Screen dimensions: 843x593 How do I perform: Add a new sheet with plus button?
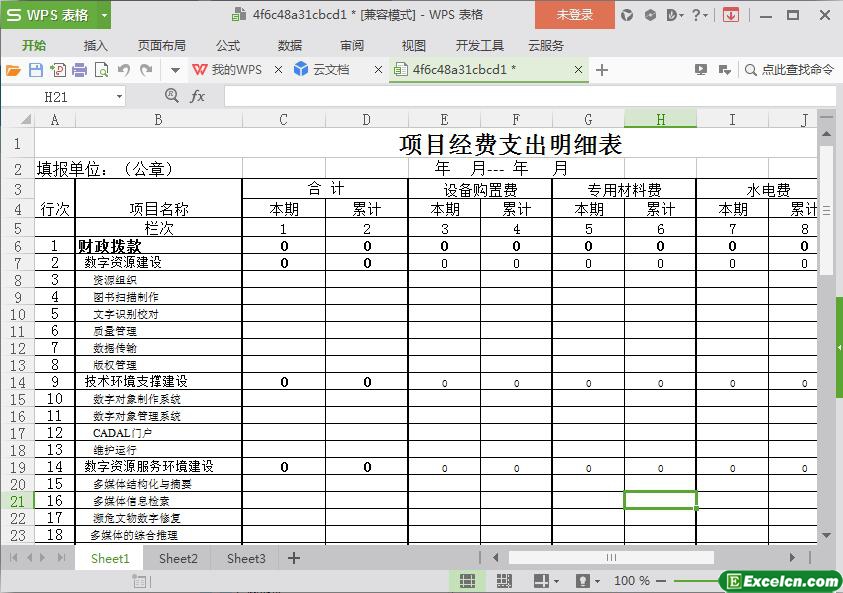click(x=294, y=558)
